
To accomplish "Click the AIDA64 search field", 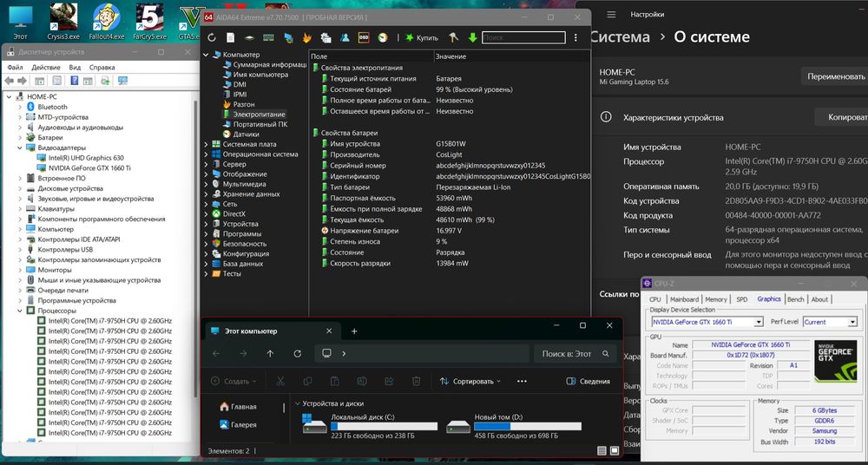I will [x=523, y=38].
